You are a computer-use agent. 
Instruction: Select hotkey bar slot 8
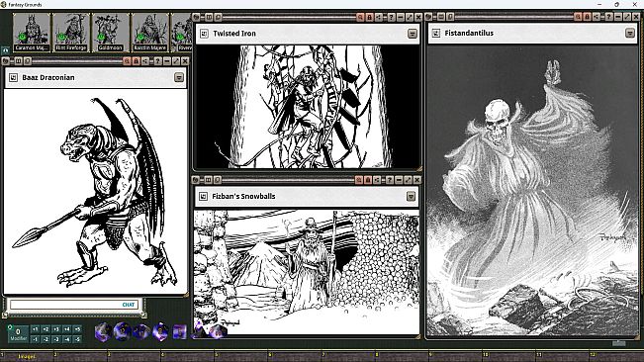coord(402,356)
